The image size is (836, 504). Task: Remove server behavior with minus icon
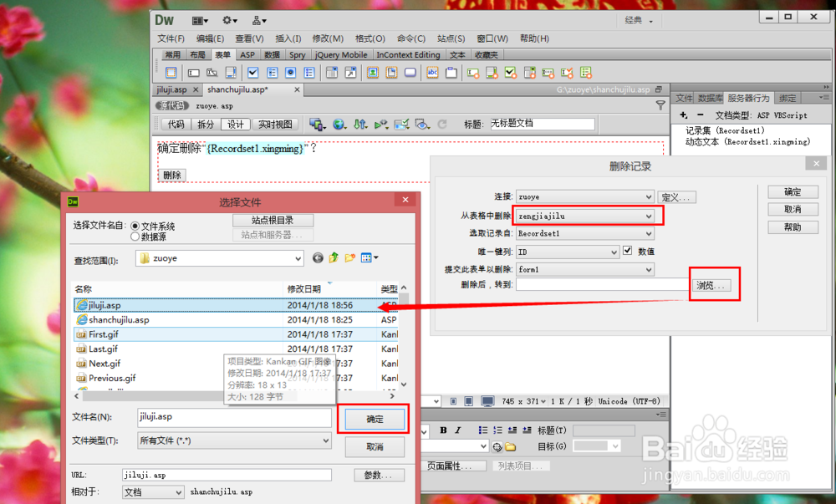700,115
